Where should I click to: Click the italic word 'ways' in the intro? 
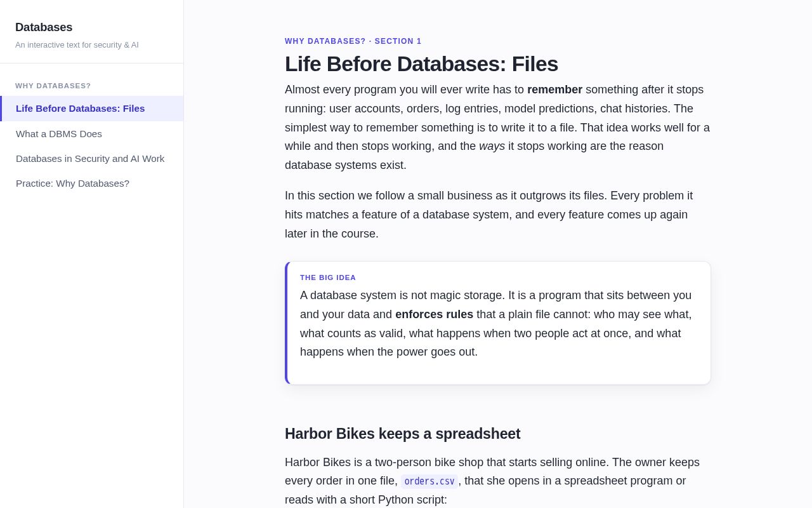pos(492,146)
